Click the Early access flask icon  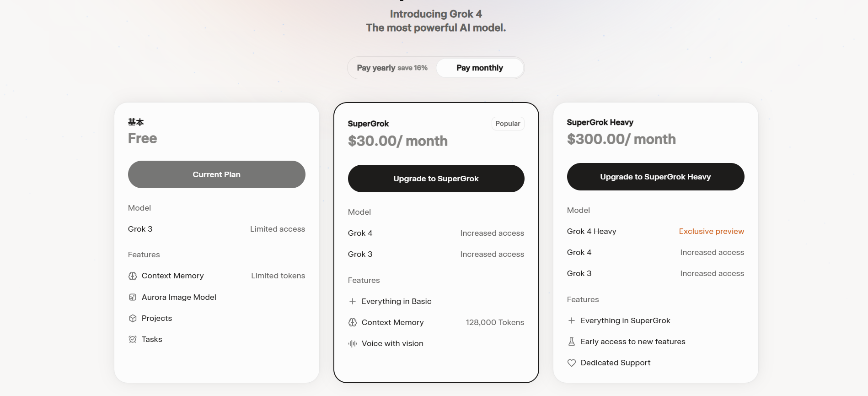(572, 342)
